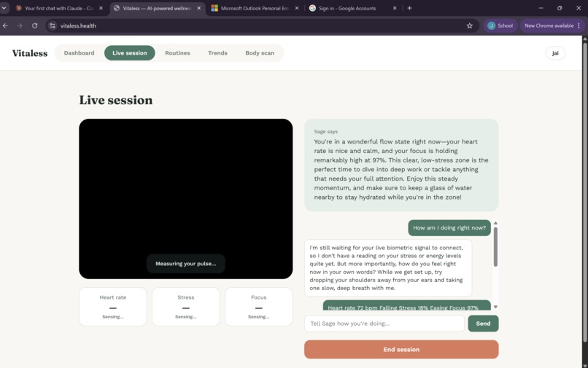Open the Routines page

coord(177,53)
